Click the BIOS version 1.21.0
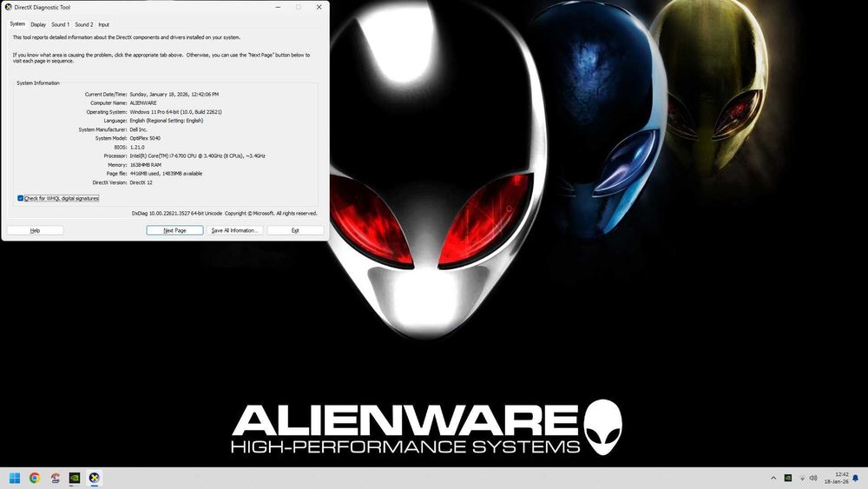868x489 pixels. click(x=137, y=148)
